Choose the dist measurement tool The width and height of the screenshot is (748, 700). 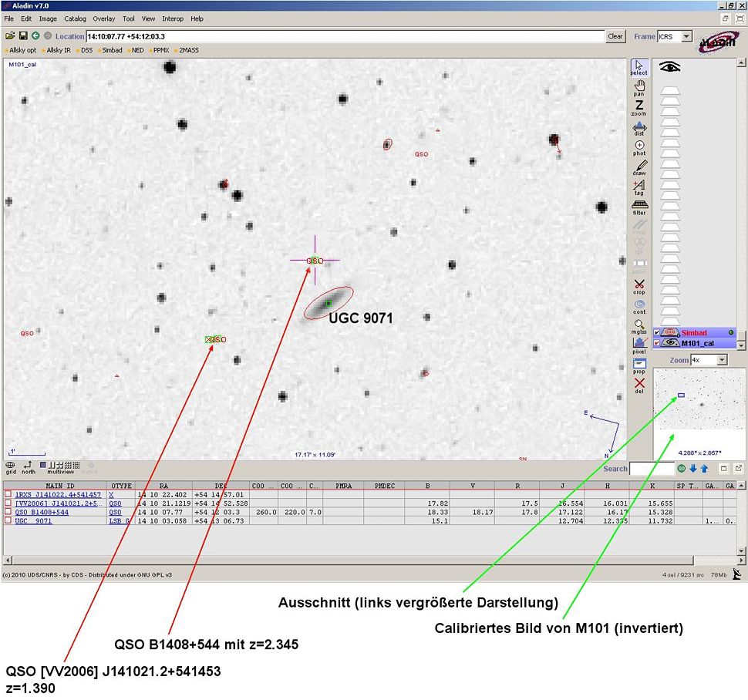point(639,128)
